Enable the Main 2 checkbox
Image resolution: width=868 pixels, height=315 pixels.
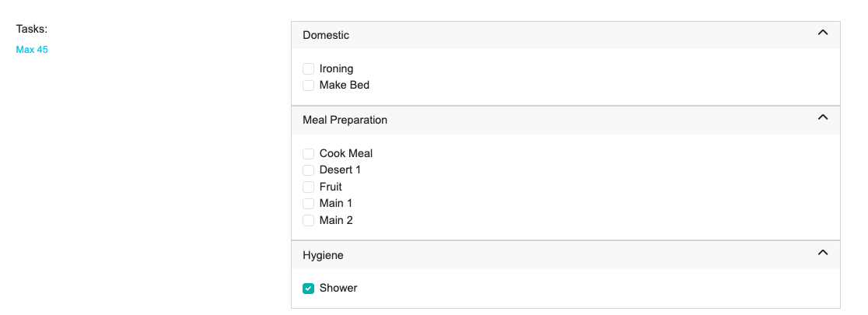pyautogui.click(x=309, y=221)
